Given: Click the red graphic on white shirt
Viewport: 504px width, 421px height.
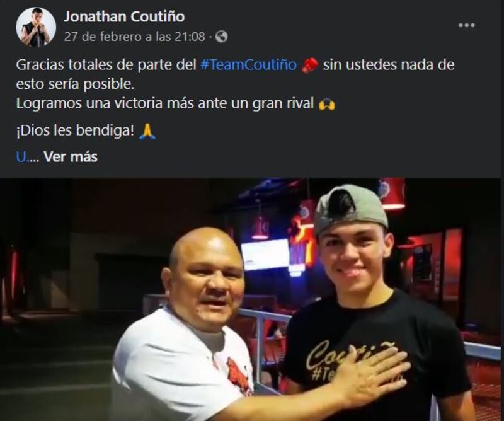Looking at the screenshot, I should click(x=239, y=376).
